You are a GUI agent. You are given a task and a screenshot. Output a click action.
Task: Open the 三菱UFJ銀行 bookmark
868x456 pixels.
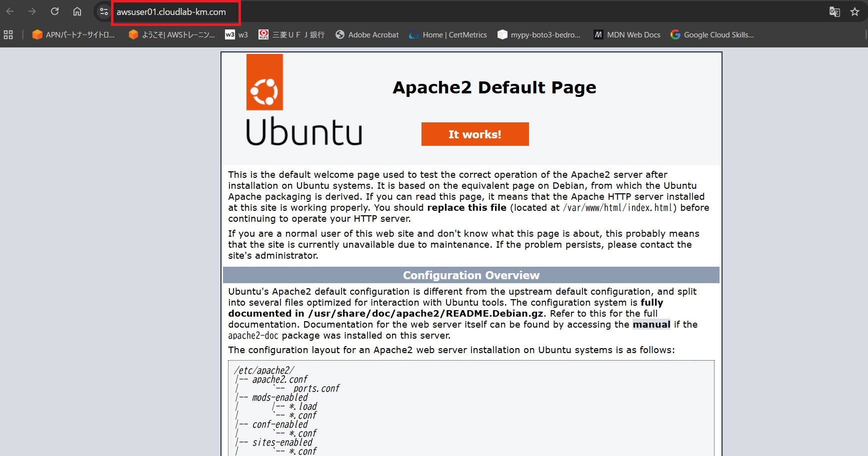291,34
